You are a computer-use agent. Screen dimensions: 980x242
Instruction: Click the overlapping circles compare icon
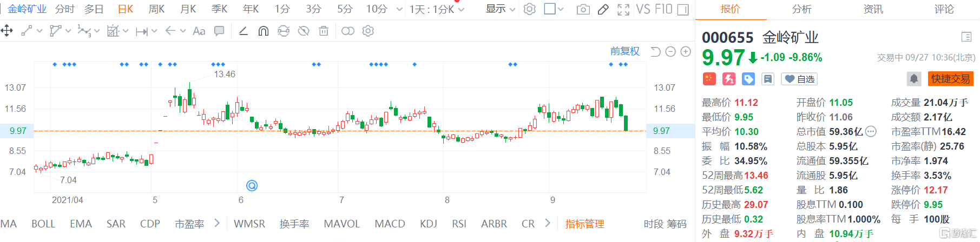point(348,31)
